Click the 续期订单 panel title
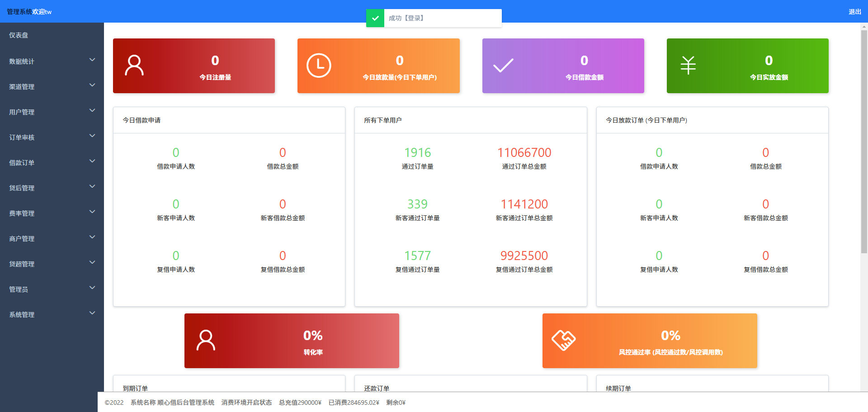The height and width of the screenshot is (412, 868). tap(618, 388)
